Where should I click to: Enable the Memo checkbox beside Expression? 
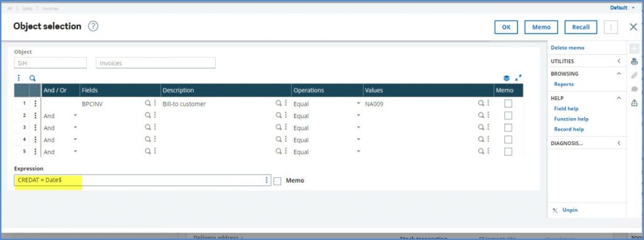click(277, 181)
